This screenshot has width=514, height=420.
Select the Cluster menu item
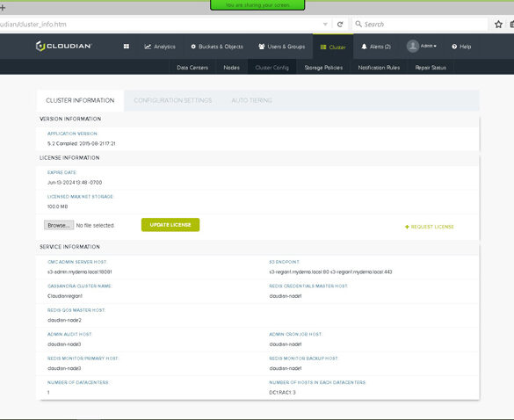(x=333, y=47)
